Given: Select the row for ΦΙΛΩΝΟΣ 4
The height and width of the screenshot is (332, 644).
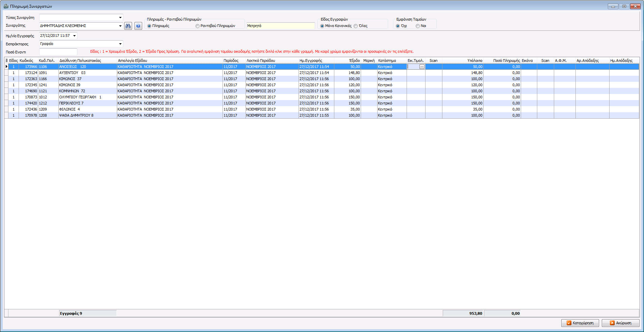Looking at the screenshot, I should (321, 109).
